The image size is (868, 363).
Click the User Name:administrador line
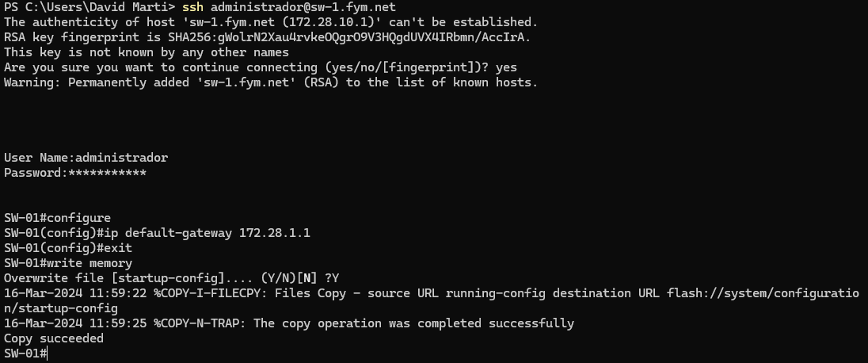[86, 158]
